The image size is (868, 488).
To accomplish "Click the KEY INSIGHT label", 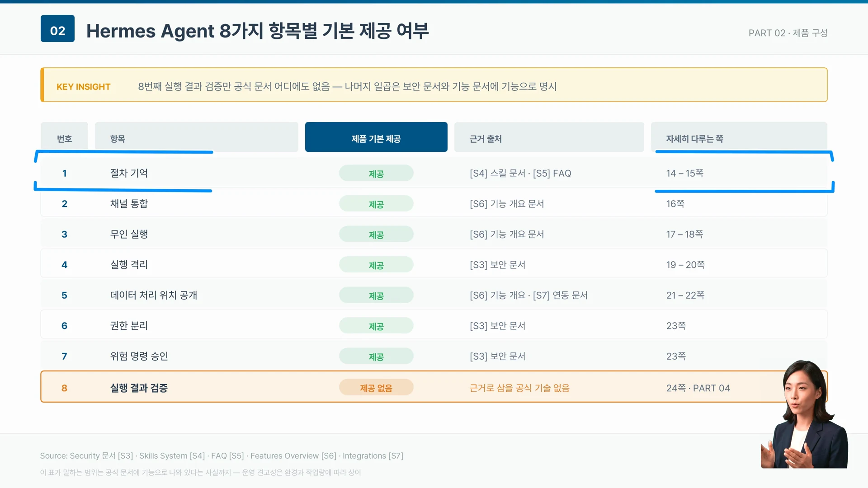I will pos(83,87).
